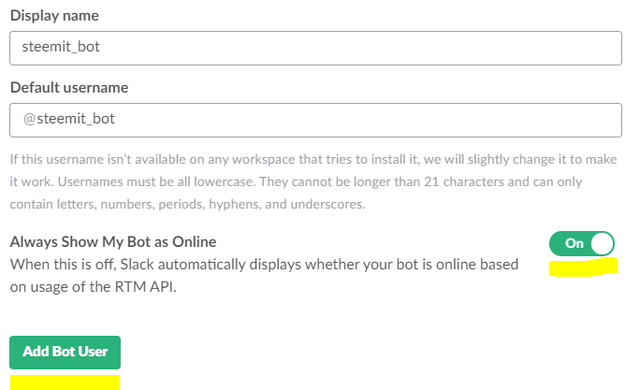Click the "On" text inside the green switch
640x390 pixels.
click(574, 244)
